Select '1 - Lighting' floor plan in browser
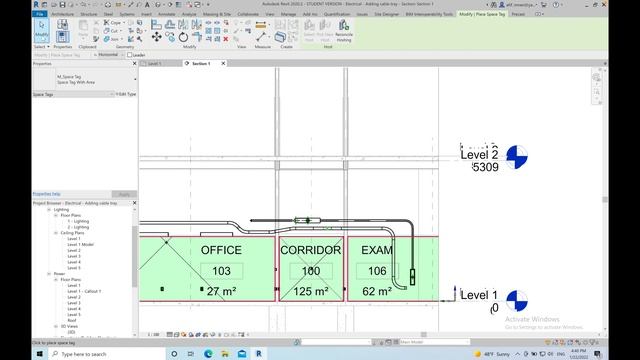Viewport: 640px width, 360px height. pyautogui.click(x=78, y=221)
